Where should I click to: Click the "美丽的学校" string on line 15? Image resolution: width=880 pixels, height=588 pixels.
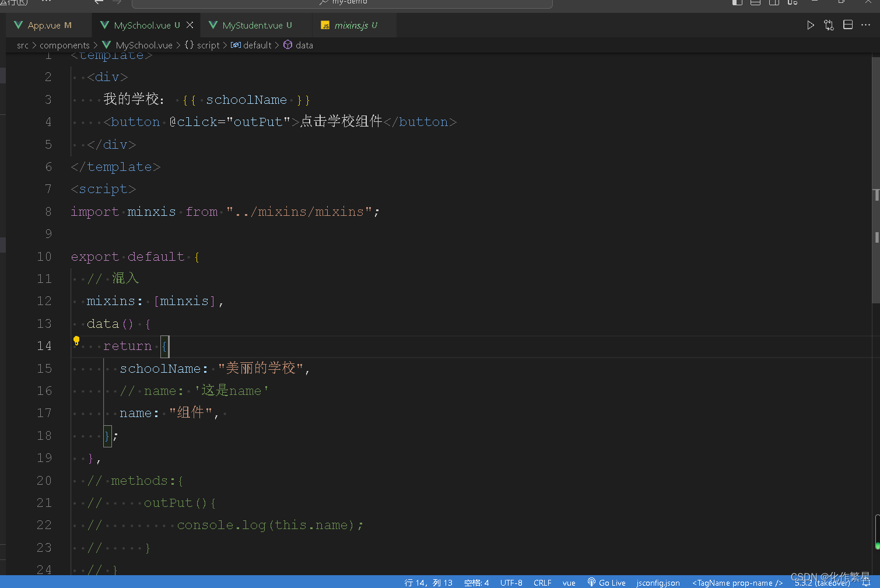(x=261, y=369)
